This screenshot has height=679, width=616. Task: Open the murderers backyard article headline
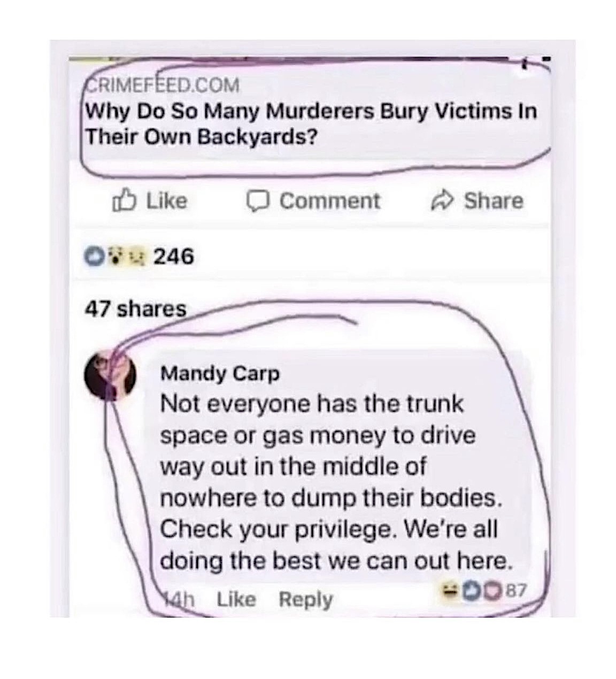point(311,124)
